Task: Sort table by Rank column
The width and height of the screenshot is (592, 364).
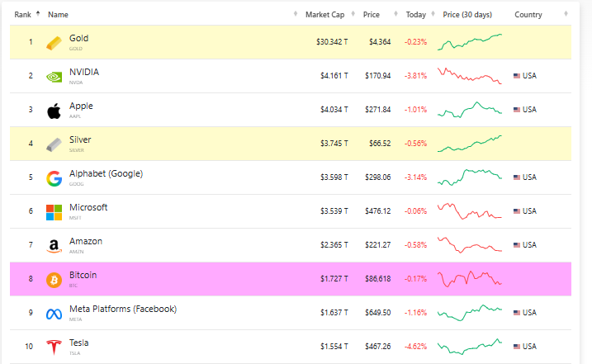Action: [x=22, y=14]
